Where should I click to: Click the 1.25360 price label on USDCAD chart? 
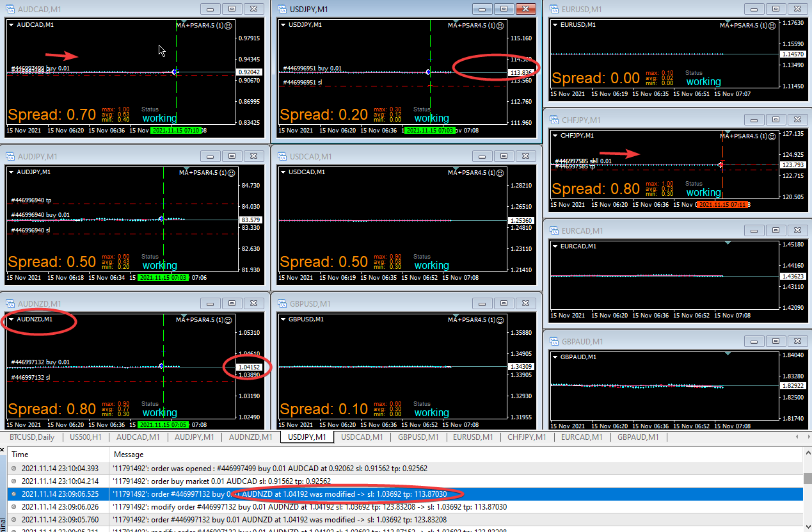pos(521,221)
